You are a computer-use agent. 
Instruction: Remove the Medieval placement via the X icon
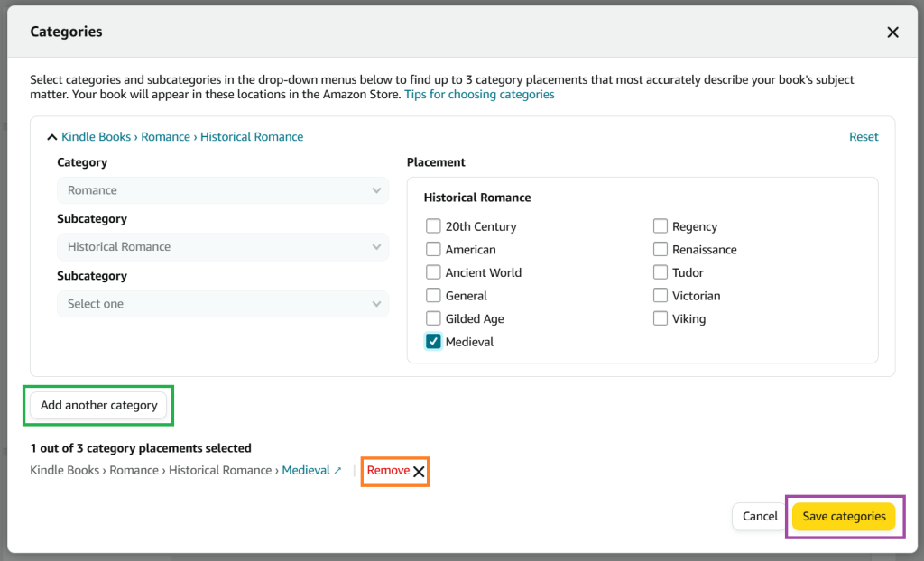coord(420,470)
